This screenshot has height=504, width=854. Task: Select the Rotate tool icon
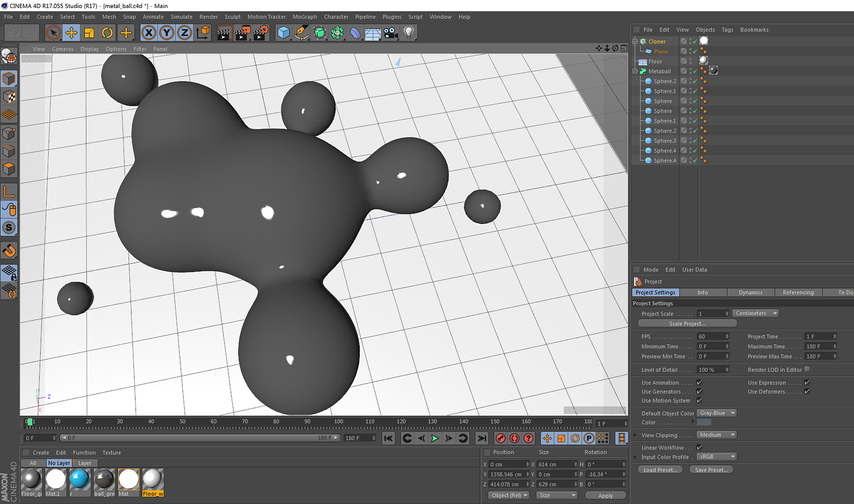tap(107, 33)
